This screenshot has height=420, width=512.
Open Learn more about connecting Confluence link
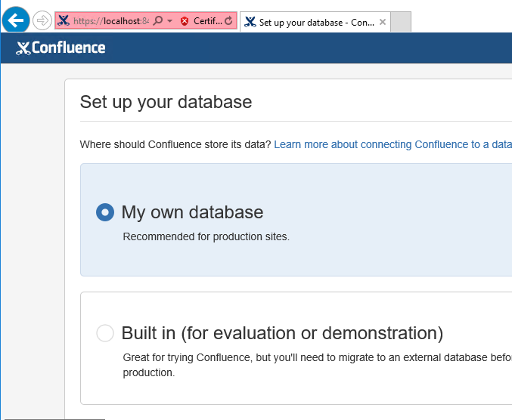click(x=393, y=144)
